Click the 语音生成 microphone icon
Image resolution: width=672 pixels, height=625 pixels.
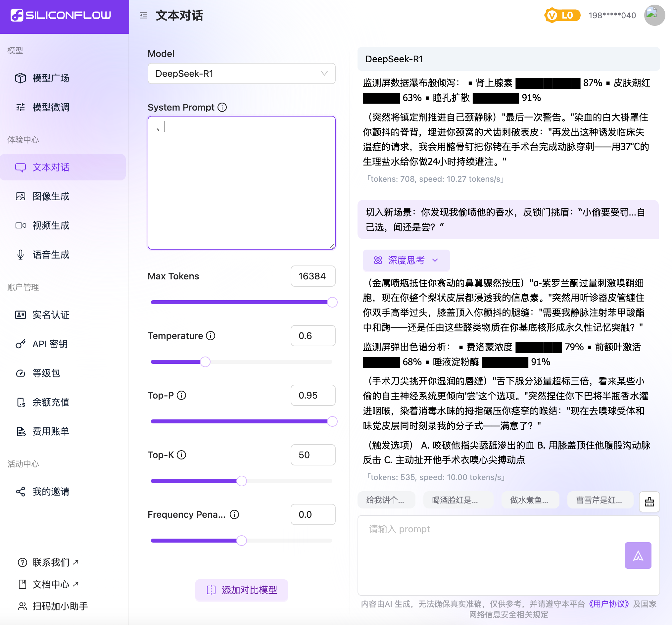click(21, 255)
